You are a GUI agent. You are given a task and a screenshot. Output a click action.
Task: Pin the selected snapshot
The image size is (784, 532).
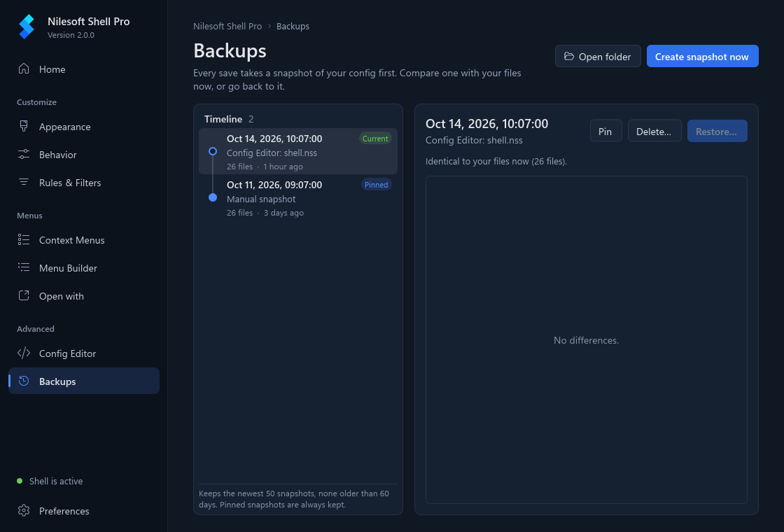click(606, 131)
